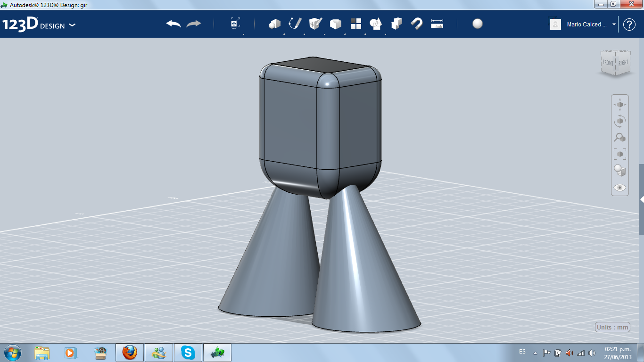The width and height of the screenshot is (644, 362).
Task: Open the taskbar clock showing 02:21 p.m.
Action: 618,353
